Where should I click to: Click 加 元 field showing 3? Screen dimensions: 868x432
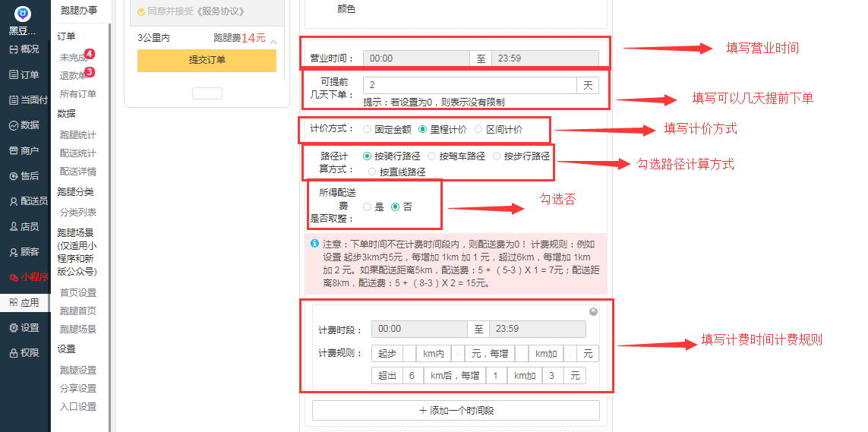click(553, 376)
